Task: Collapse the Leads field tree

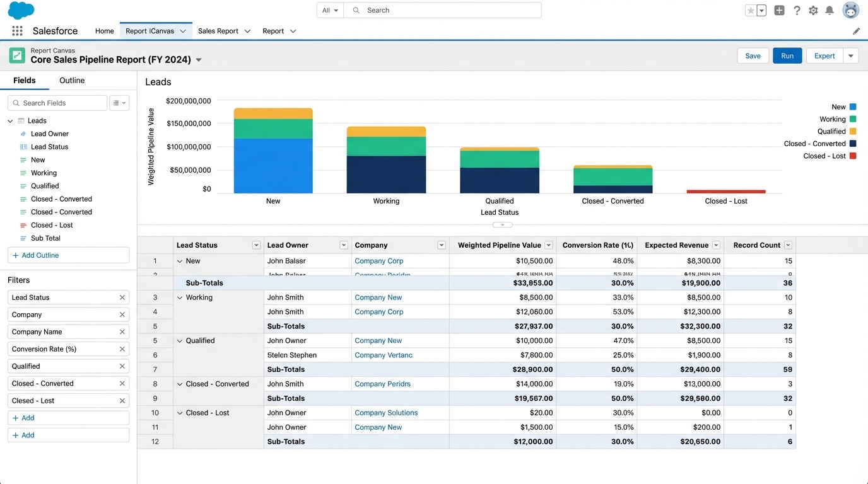Action: [x=9, y=120]
